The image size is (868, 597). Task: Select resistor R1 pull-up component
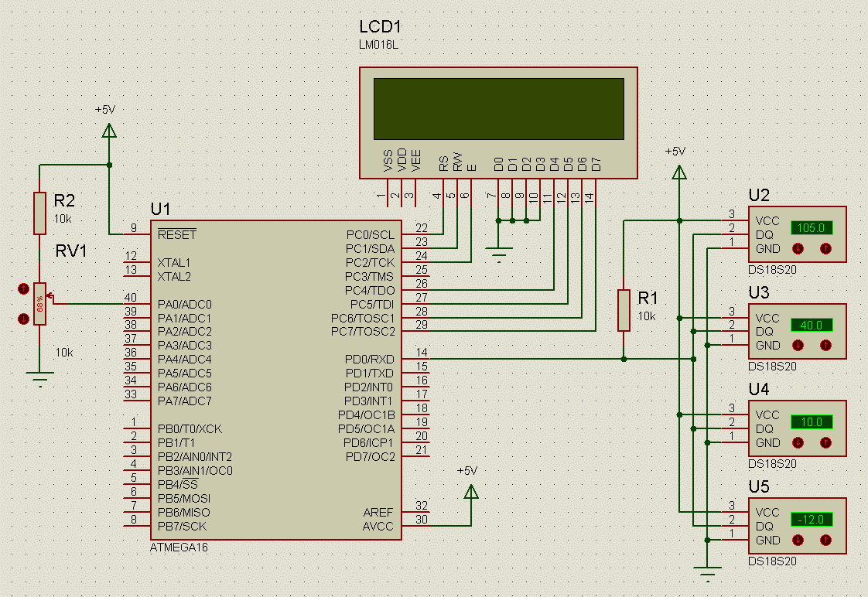pos(624,310)
